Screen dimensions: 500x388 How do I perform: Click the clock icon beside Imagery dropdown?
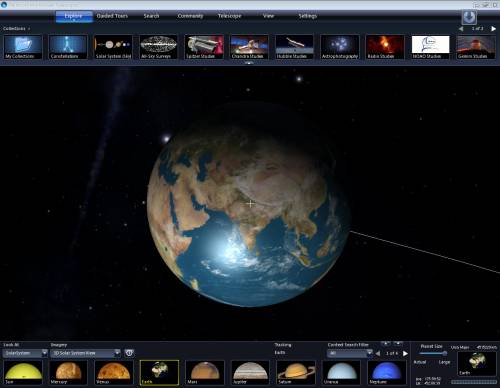click(x=129, y=353)
